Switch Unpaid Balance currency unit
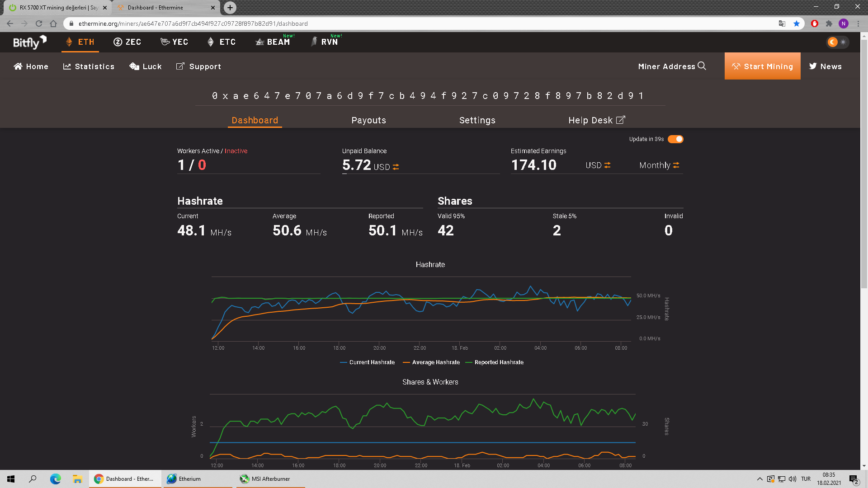The image size is (868, 488). click(x=396, y=167)
